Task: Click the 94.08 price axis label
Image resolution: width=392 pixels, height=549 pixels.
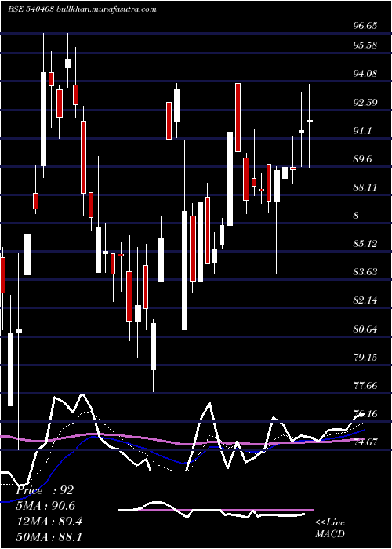Action: tap(365, 74)
